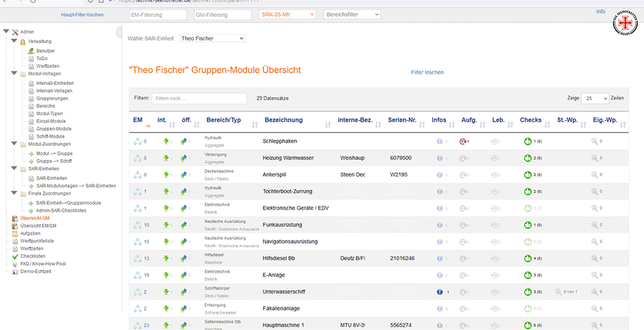Viewport: 644px width, 330px height.
Task: Click the green check icon beside Checklisten
Action: coord(15,256)
